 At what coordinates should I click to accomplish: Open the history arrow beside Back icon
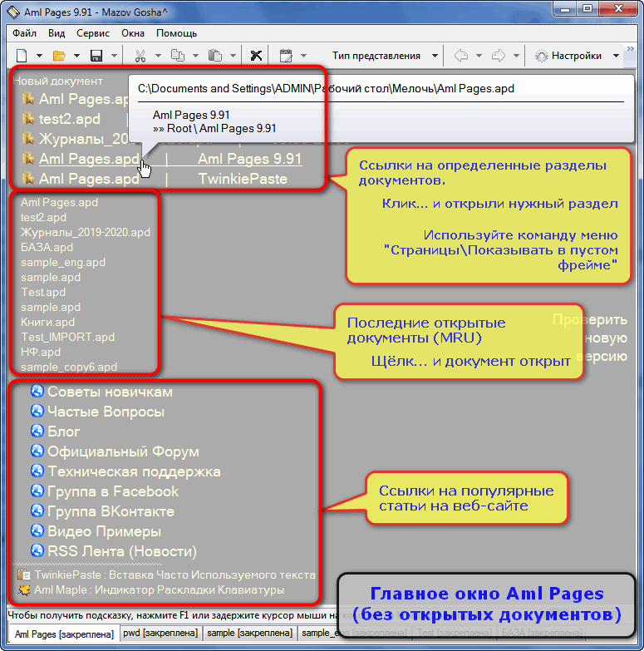pyautogui.click(x=479, y=55)
